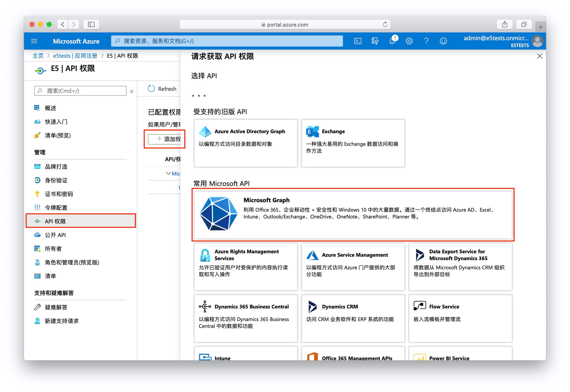Click the Refresh button

162,89
